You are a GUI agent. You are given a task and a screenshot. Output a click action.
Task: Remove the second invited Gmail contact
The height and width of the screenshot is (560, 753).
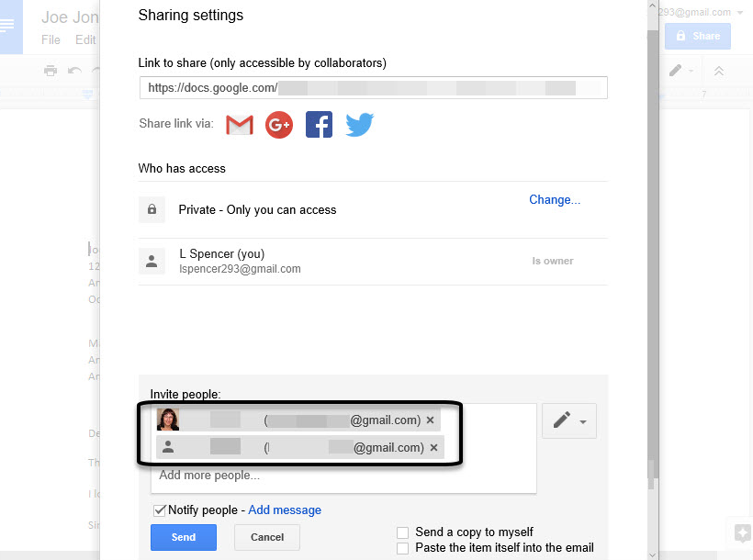(x=433, y=448)
